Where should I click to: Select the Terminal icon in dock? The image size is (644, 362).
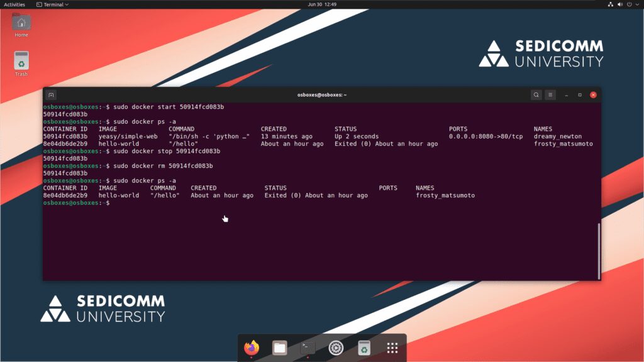tap(308, 348)
